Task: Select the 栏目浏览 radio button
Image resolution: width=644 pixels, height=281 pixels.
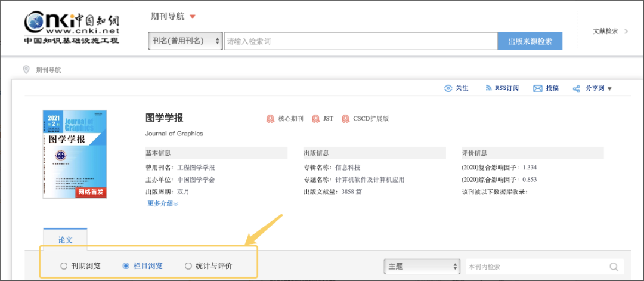Action: point(126,266)
